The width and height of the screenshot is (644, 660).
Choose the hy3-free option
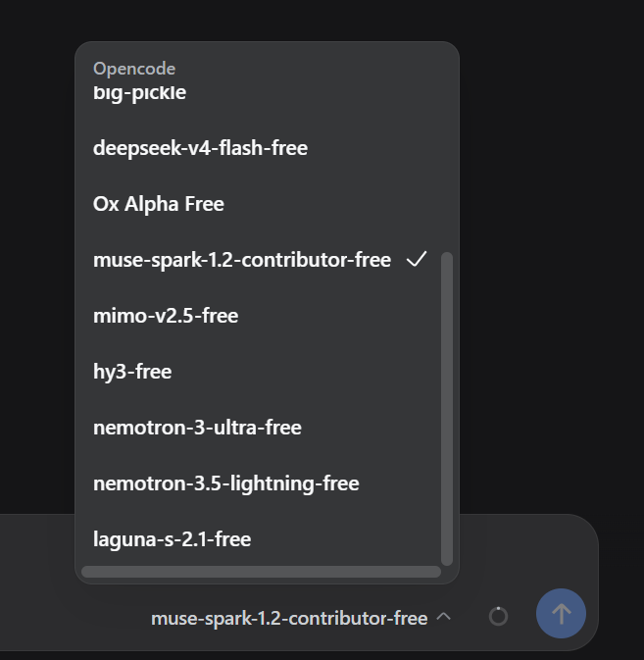click(260, 372)
